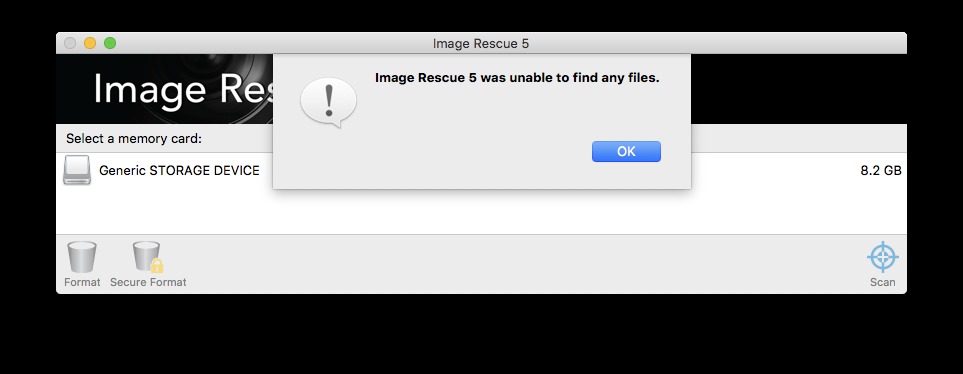Screen dimensions: 963x374
Task: Click the yellow padlock badge on Secure Format
Action: click(157, 265)
